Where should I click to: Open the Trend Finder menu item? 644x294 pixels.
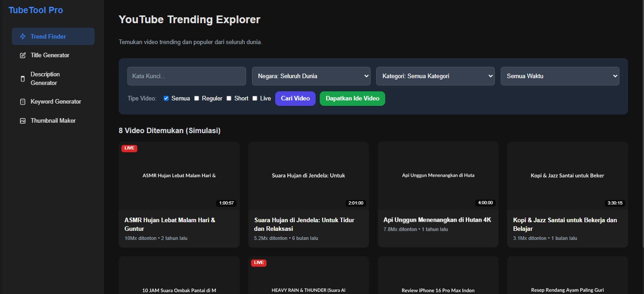pyautogui.click(x=53, y=36)
